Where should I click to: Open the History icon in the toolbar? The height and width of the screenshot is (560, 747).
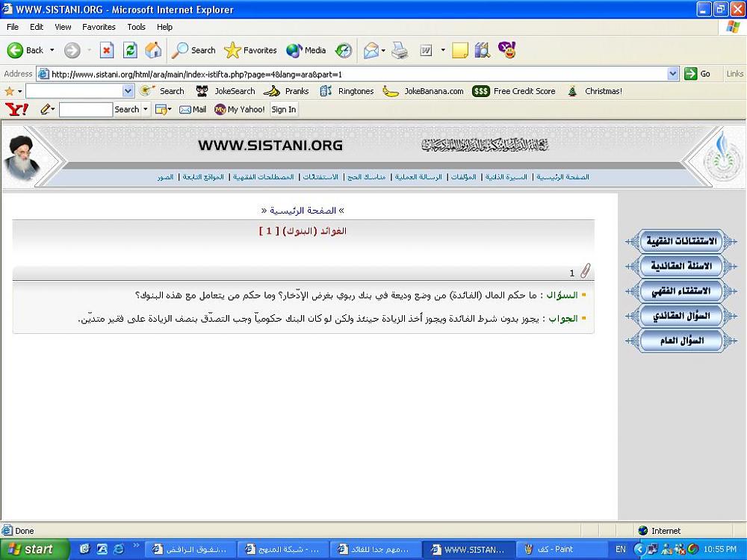coord(344,50)
